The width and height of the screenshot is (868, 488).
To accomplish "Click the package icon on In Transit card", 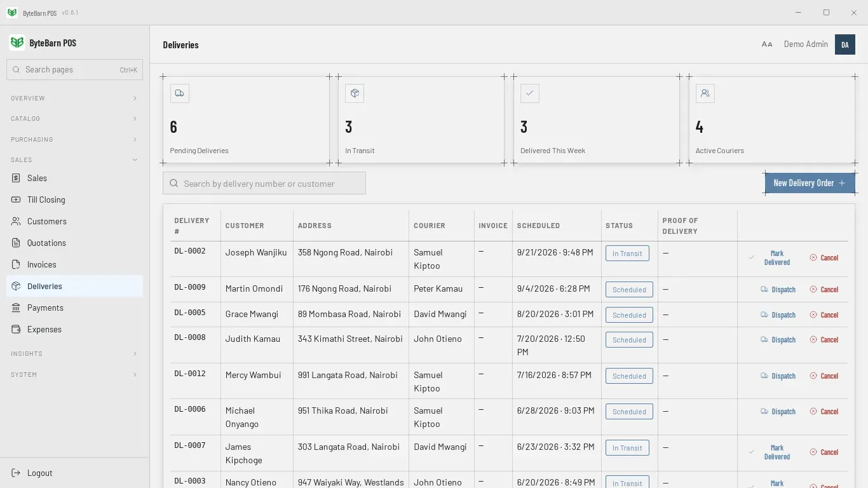I will coord(355,93).
